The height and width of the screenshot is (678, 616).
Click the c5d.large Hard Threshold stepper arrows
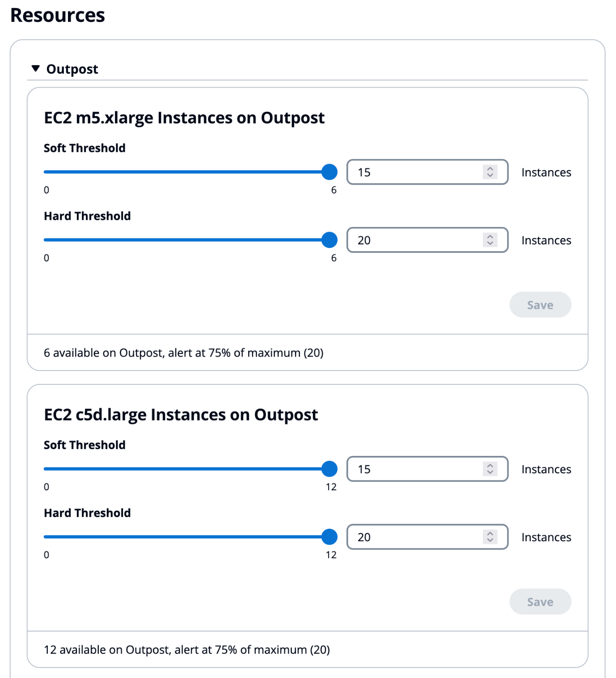[x=490, y=537]
